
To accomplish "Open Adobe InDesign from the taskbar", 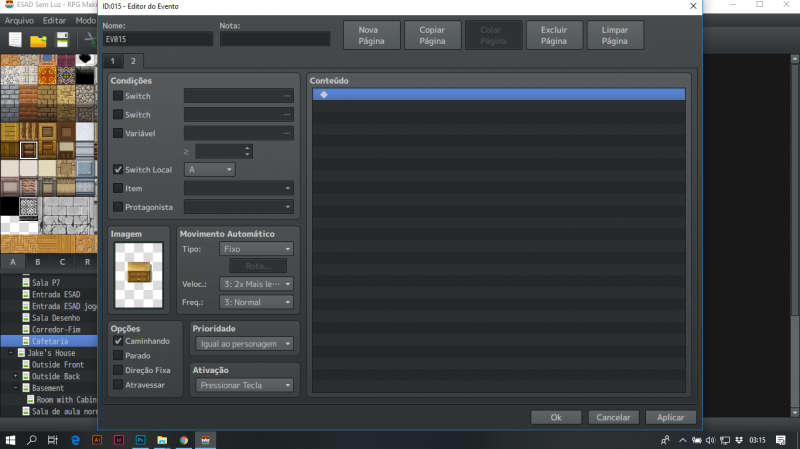I will coord(119,440).
